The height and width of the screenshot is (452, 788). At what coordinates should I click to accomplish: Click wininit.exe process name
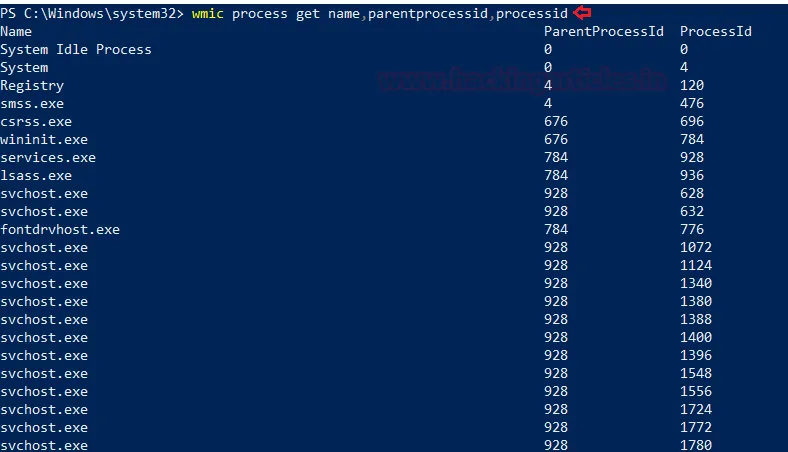click(44, 139)
